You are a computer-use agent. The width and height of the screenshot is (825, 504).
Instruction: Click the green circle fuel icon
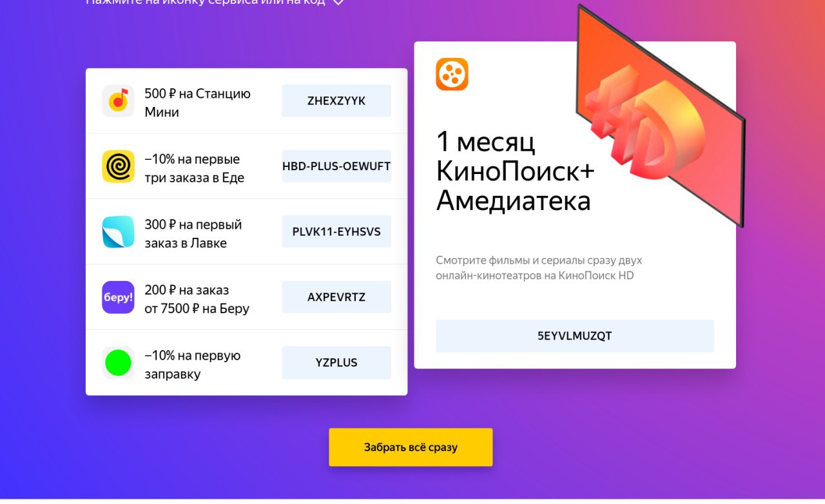[x=118, y=363]
